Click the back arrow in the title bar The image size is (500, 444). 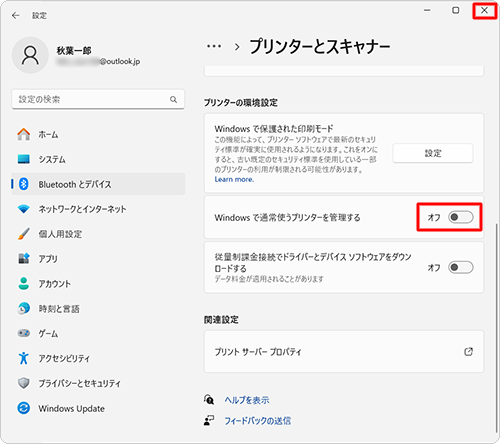[15, 16]
